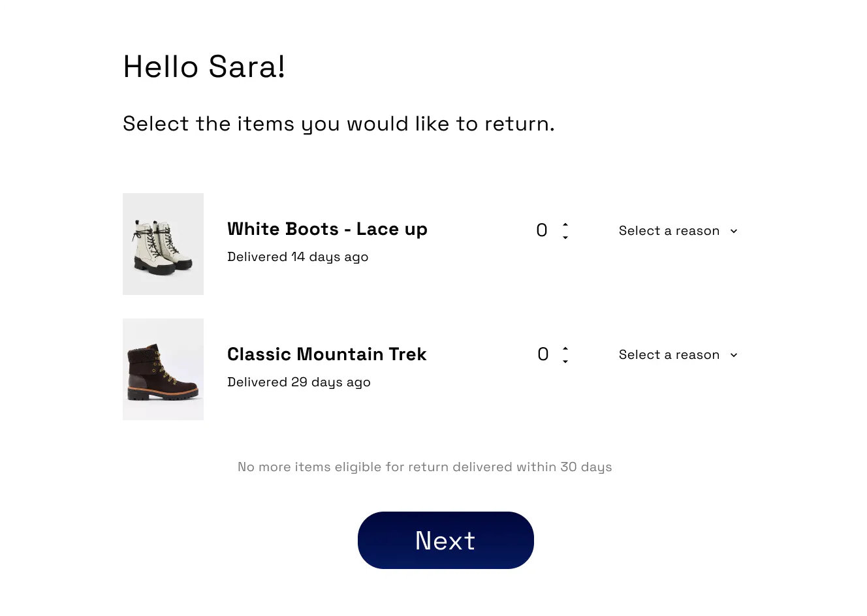This screenshot has height=616, width=867.
Task: Click the Delivered 14 days ago text
Action: point(298,256)
